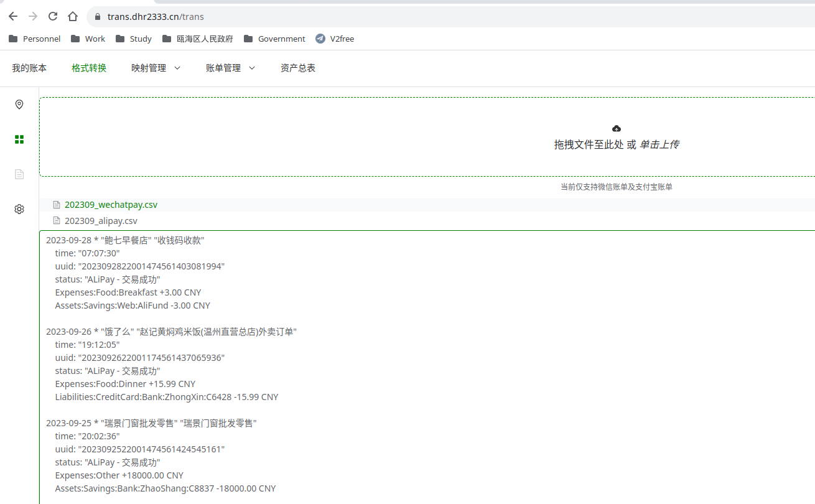Click uuid ending in 437065936
The height and width of the screenshot is (504, 815).
point(140,358)
